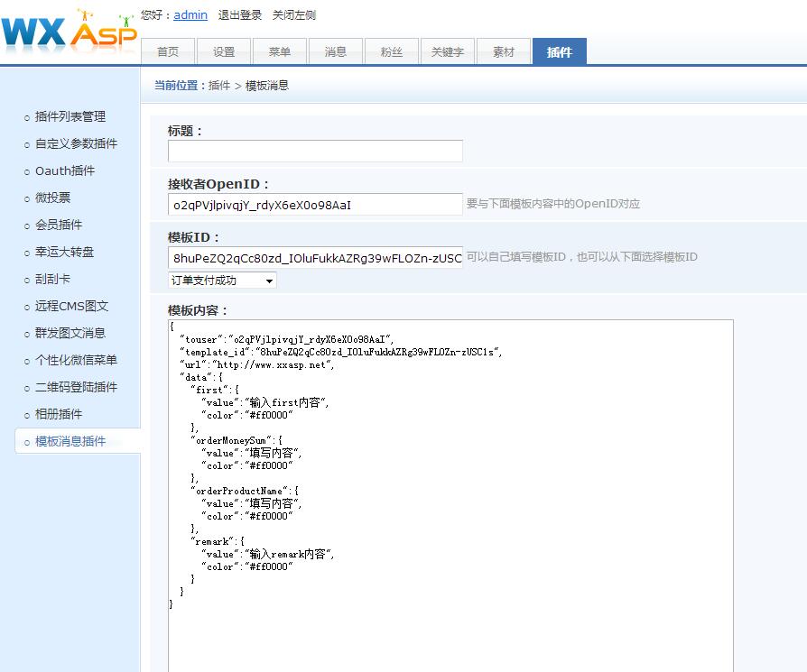Open 自定义参数插件 in the sidebar

click(x=76, y=143)
